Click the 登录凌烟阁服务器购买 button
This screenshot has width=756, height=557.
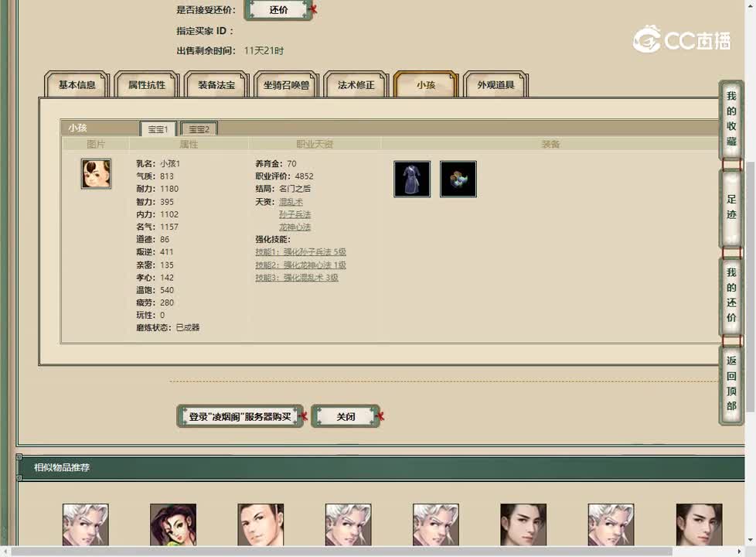[238, 415]
